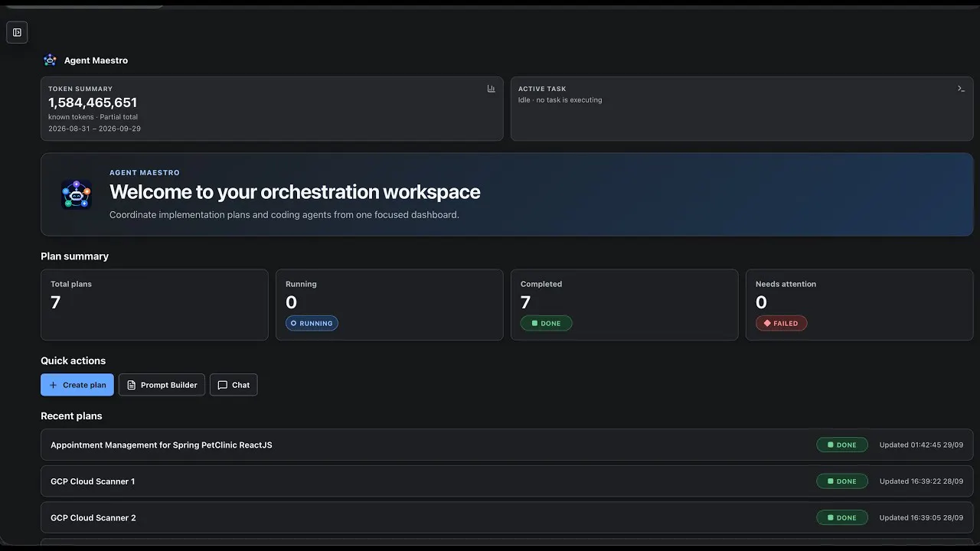The image size is (980, 551).
Task: Click the ACTIVE TASK label
Action: [x=542, y=89]
